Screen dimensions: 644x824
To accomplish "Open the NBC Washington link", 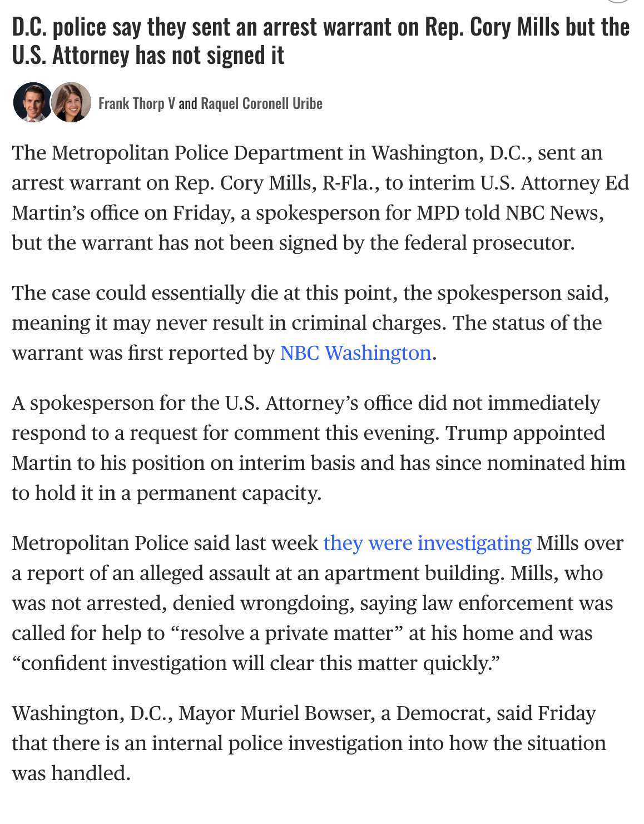I will point(355,353).
